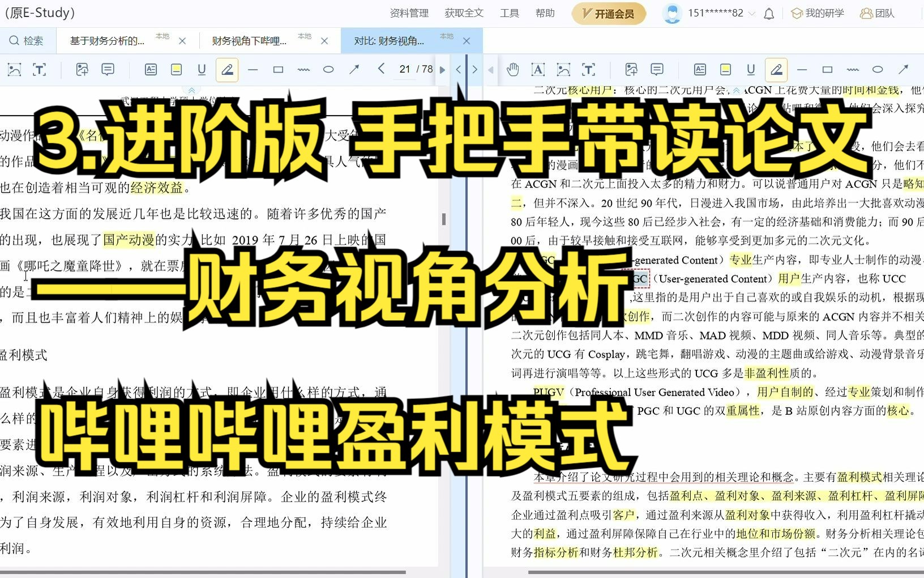924x578 pixels.
Task: Select the underline tool in right toolbar
Action: coord(751,70)
